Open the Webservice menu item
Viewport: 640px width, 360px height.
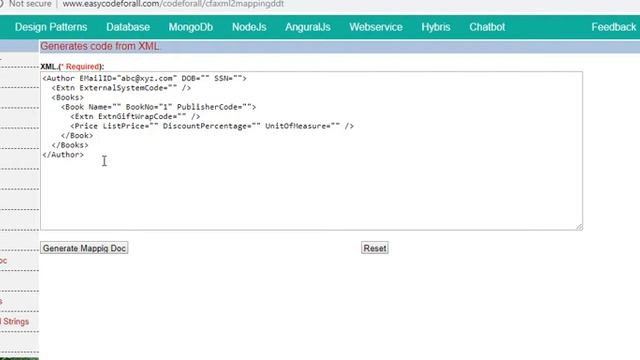[376, 27]
